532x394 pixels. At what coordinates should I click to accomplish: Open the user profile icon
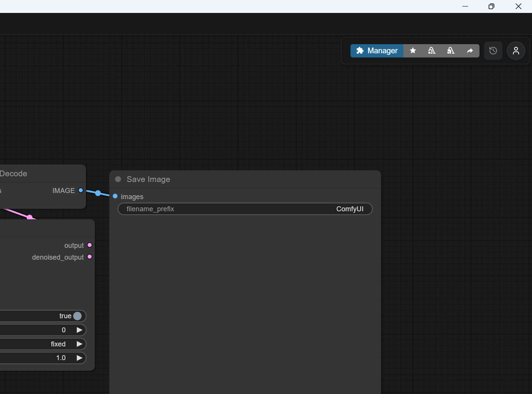[516, 51]
